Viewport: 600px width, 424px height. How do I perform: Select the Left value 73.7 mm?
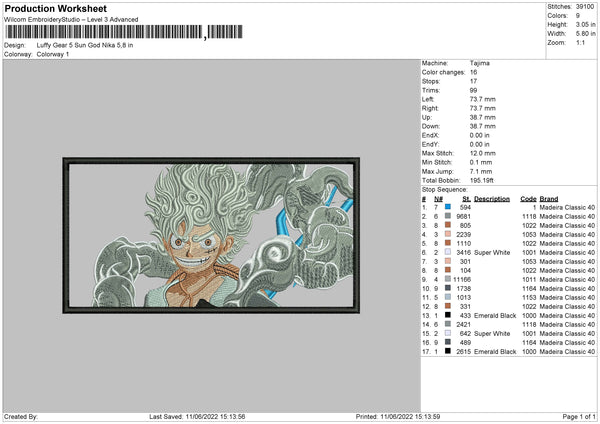[483, 99]
